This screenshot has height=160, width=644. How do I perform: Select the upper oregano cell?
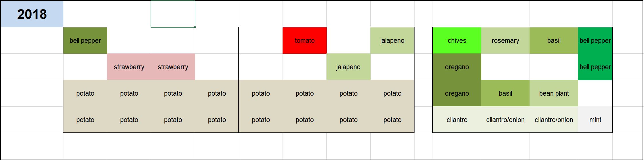coord(457,67)
